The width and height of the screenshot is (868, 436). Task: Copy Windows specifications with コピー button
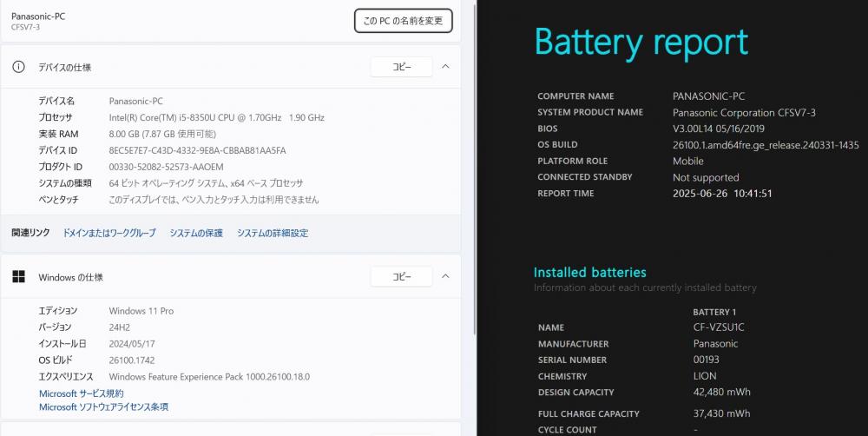[x=401, y=276]
